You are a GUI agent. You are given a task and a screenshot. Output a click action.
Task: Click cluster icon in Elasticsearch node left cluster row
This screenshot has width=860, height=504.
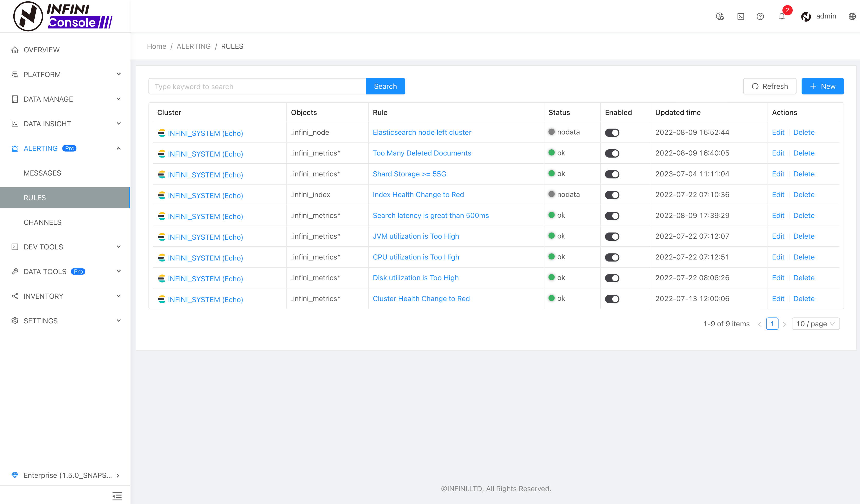click(x=161, y=133)
